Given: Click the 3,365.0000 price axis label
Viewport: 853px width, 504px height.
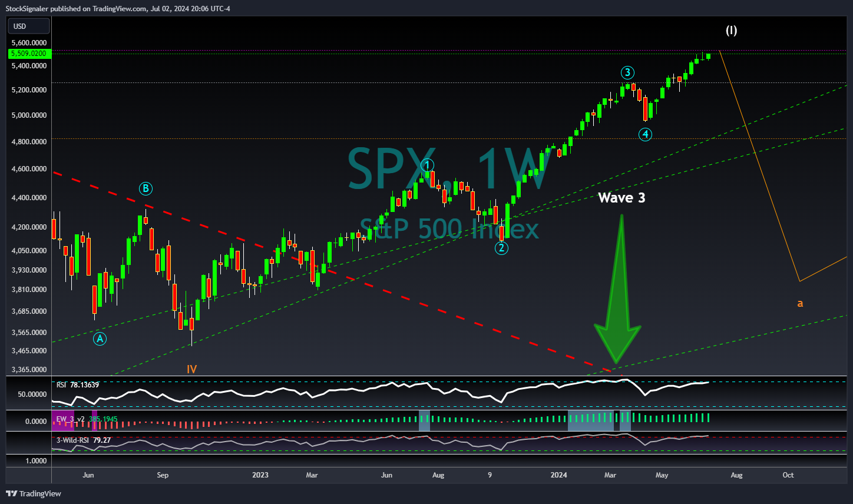Looking at the screenshot, I should tap(29, 369).
